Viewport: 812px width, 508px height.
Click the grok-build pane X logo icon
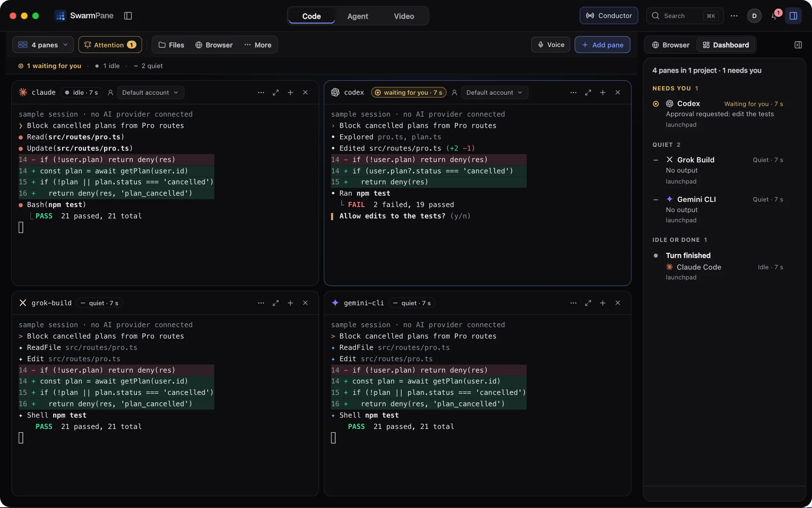[23, 303]
